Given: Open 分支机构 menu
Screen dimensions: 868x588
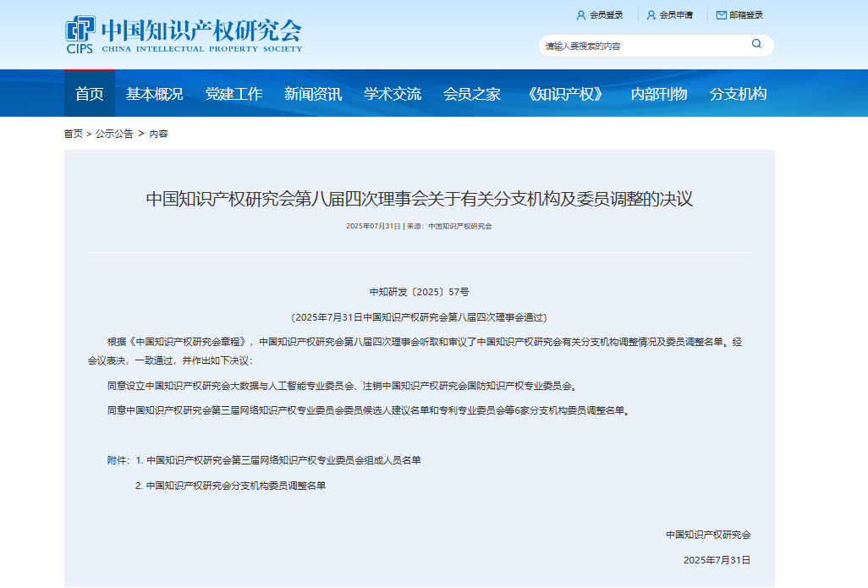Looking at the screenshot, I should coord(739,94).
